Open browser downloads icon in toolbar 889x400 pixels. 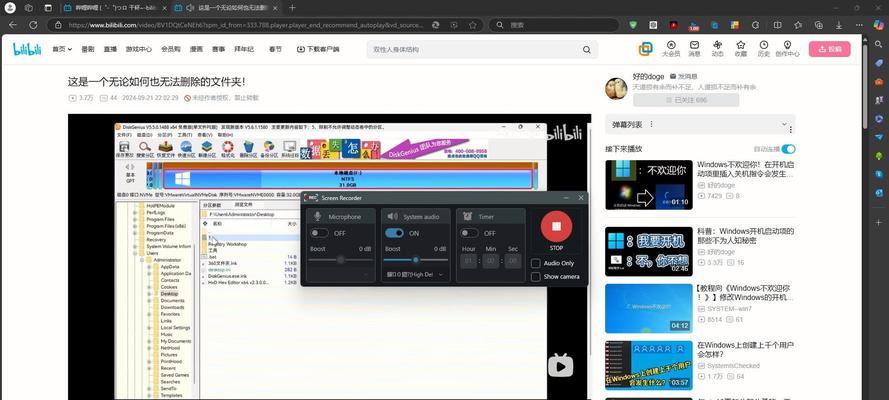click(840, 25)
